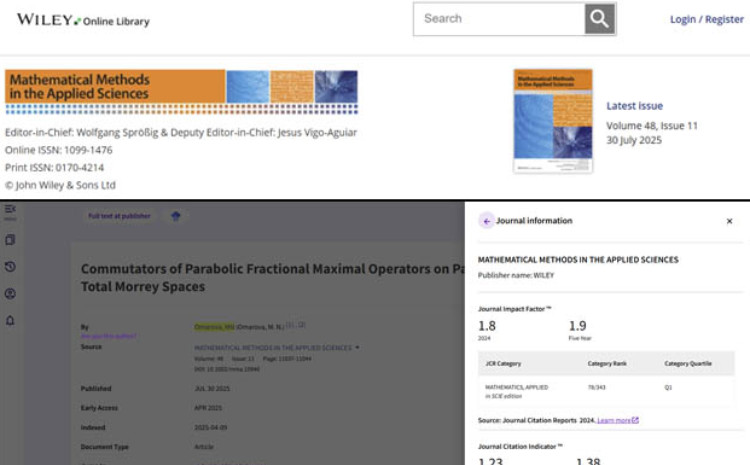Open the user profile sidebar icon
This screenshot has width=750, height=465.
coord(10,294)
